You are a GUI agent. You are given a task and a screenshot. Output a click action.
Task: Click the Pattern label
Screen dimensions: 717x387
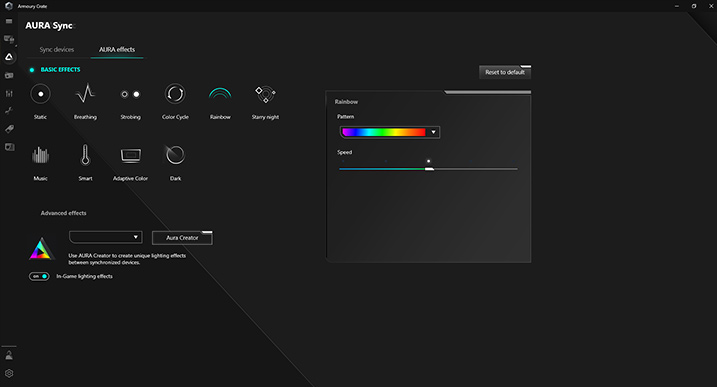tap(346, 117)
